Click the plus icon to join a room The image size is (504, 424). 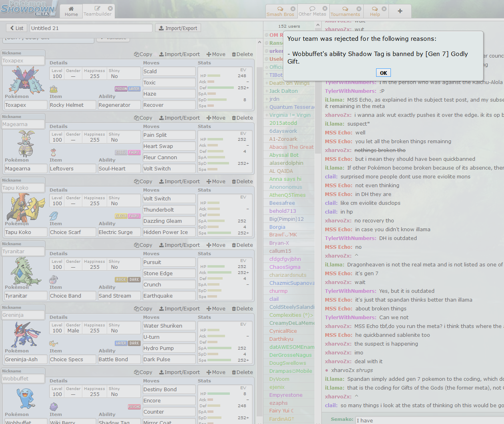point(400,11)
